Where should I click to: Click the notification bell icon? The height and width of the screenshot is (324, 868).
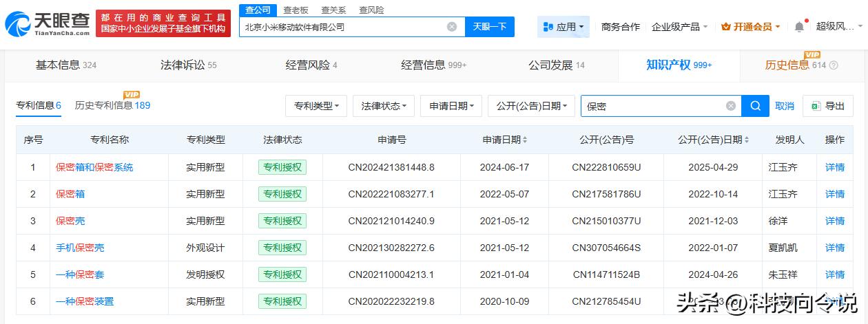(799, 26)
